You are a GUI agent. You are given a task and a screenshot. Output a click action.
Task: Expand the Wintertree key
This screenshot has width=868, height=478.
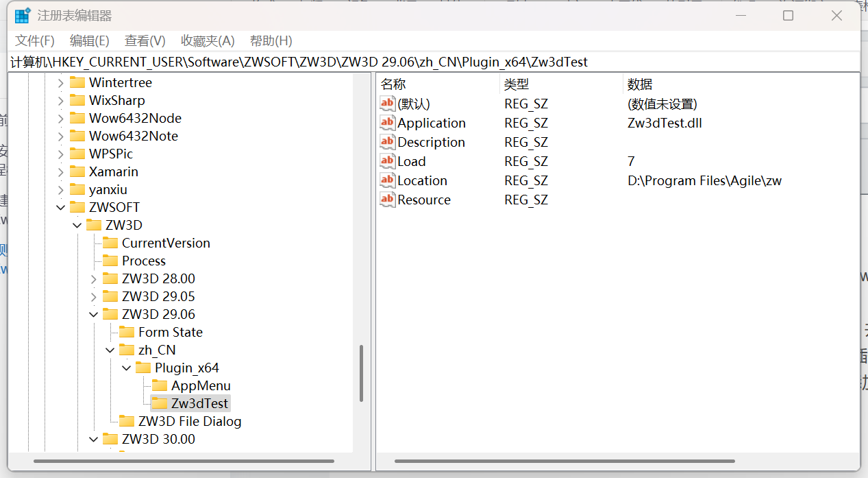(x=60, y=82)
